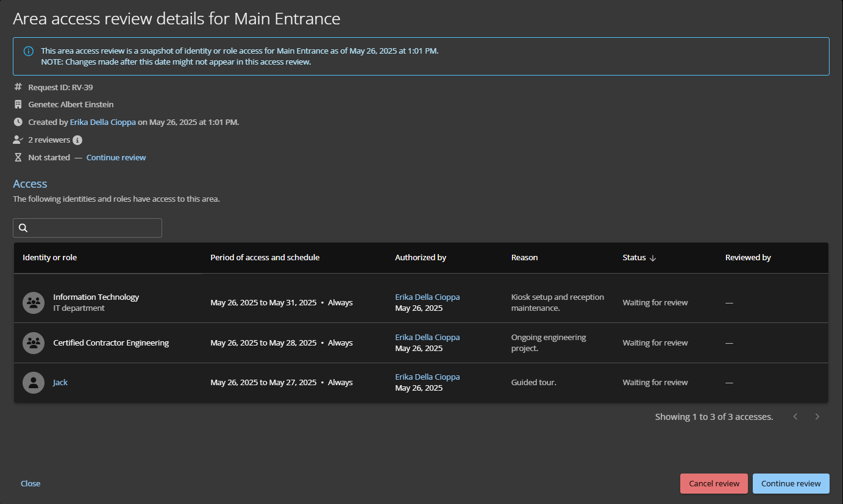Sort by Reviewed by column header

748,258
